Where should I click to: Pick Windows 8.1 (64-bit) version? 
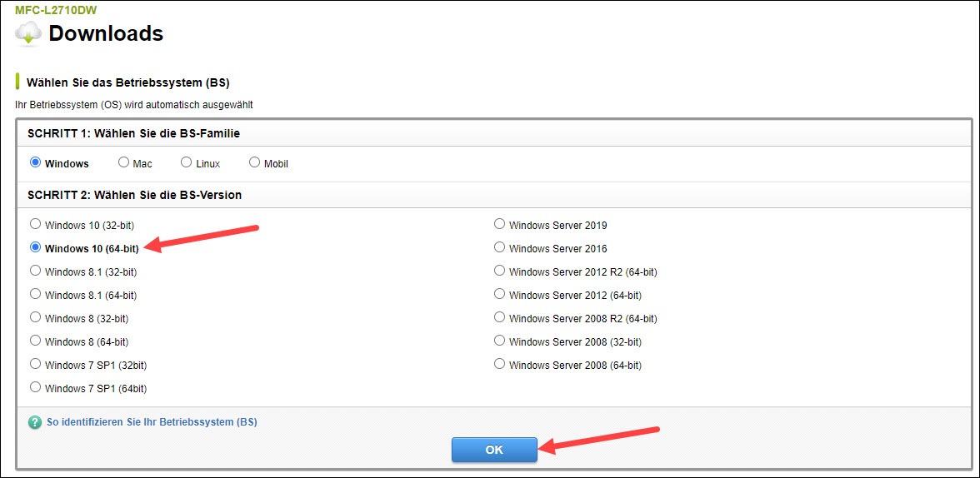click(x=35, y=294)
